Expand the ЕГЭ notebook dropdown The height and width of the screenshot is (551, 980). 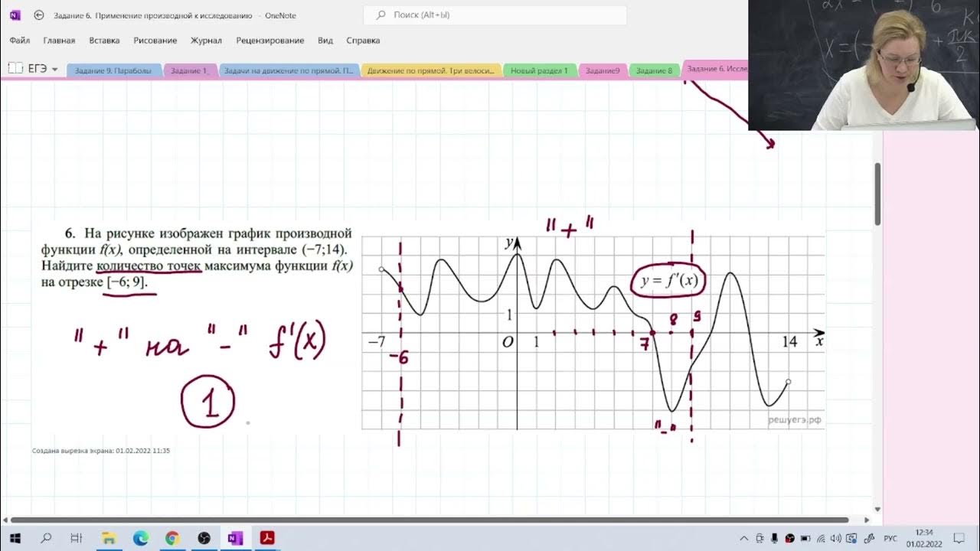tap(54, 70)
